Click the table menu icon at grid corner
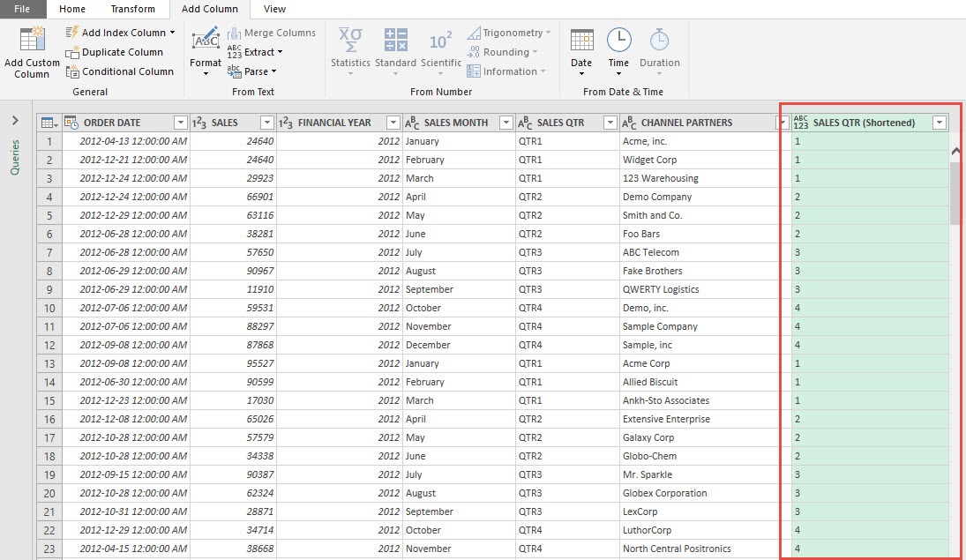 (x=49, y=123)
